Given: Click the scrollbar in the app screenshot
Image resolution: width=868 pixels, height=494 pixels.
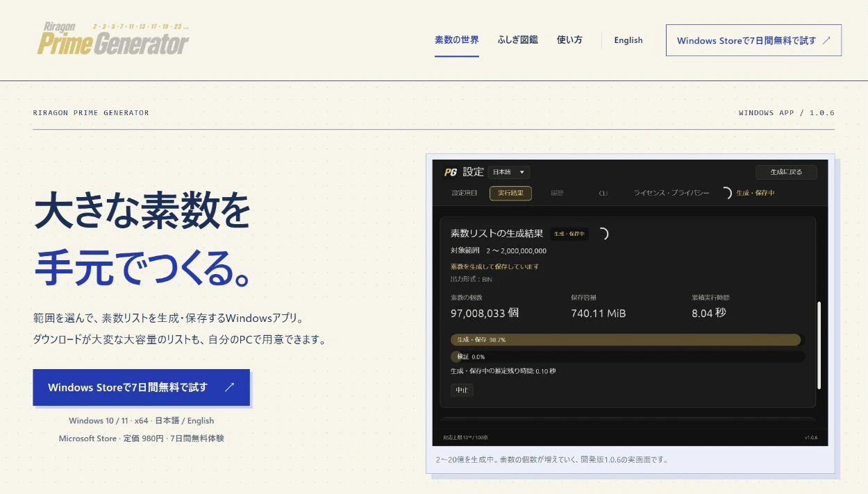Looking at the screenshot, I should (820, 345).
